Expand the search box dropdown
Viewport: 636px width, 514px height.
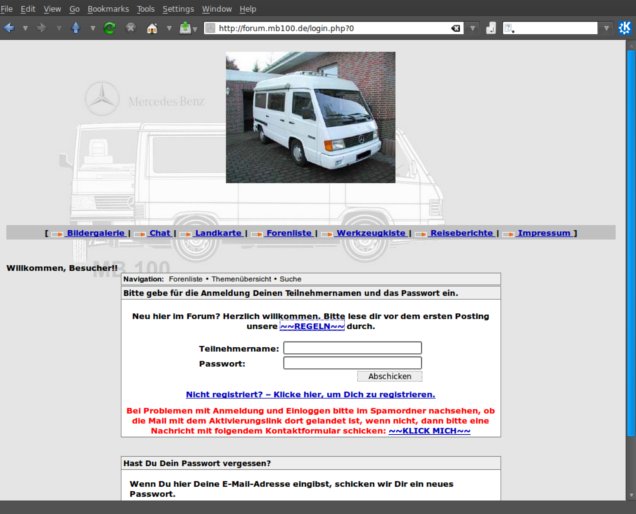tap(606, 28)
